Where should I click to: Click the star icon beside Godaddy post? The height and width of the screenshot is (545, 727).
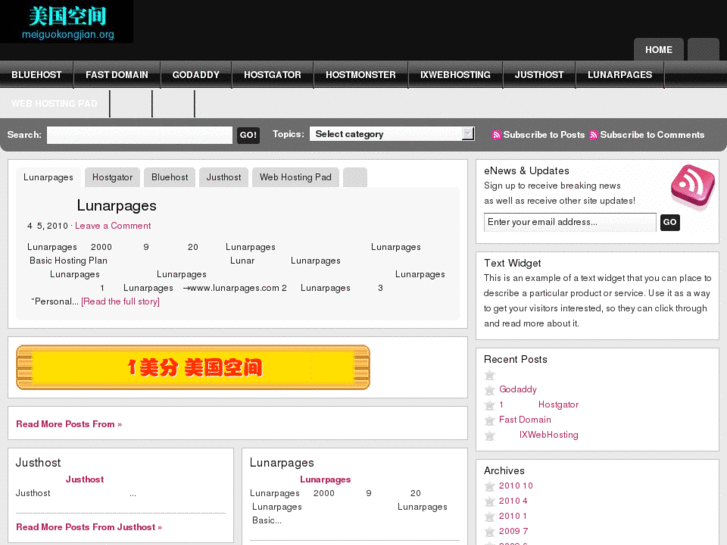pos(490,390)
